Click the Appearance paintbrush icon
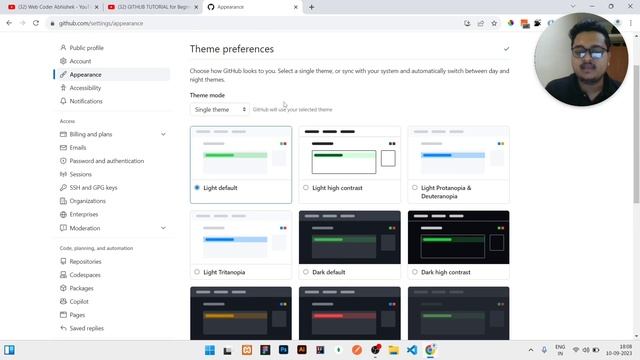The height and width of the screenshot is (360, 640). click(x=63, y=75)
